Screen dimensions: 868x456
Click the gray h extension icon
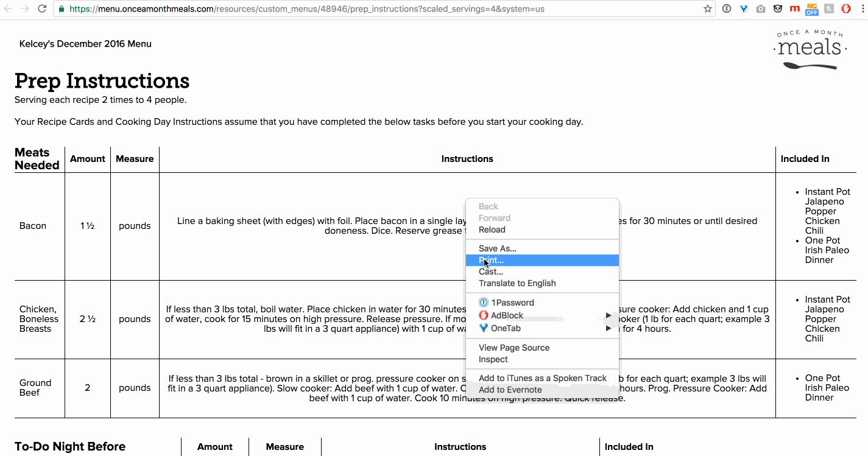tap(829, 9)
